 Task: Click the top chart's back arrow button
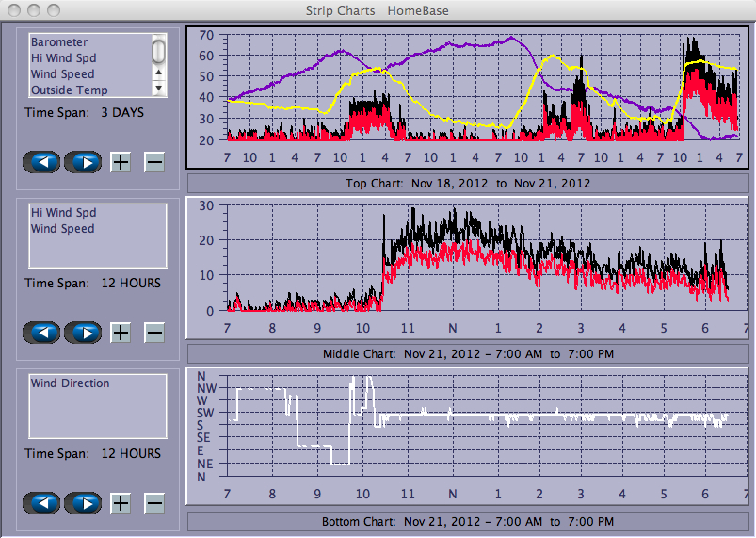pyautogui.click(x=41, y=162)
